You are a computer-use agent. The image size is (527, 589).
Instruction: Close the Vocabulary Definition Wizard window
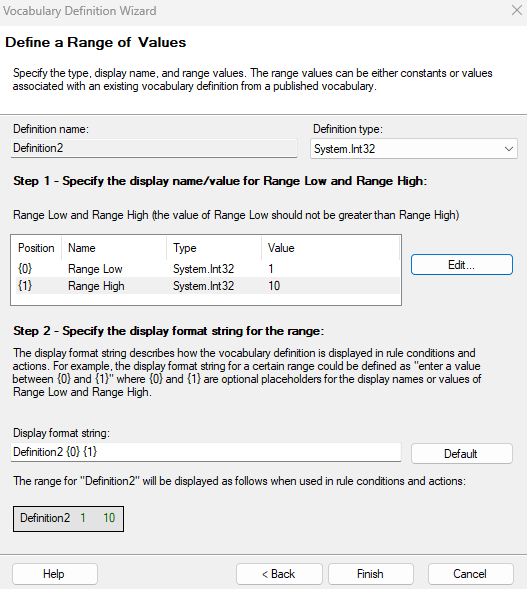point(517,11)
